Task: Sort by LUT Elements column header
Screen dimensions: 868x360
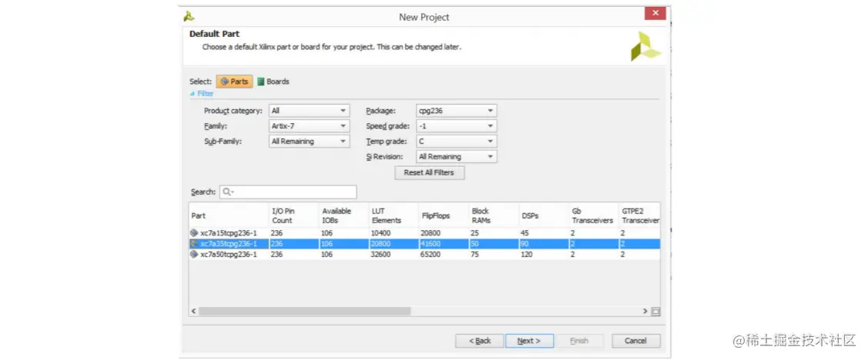Action: [393, 215]
